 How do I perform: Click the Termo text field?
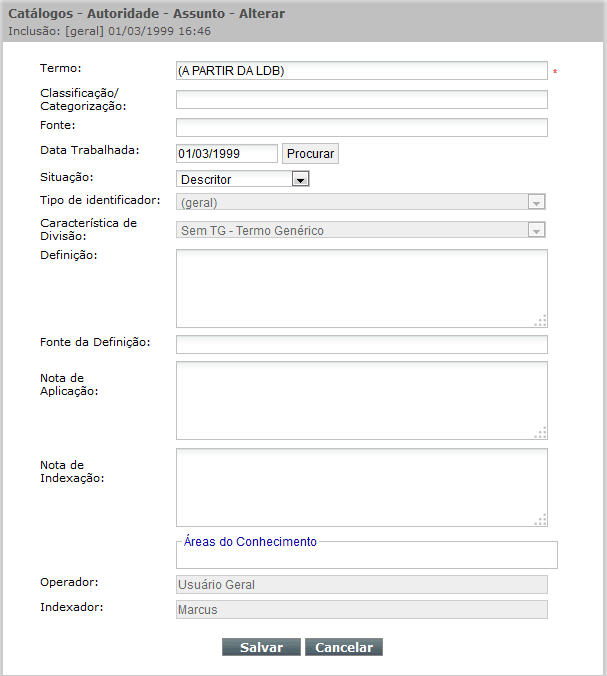tap(362, 71)
